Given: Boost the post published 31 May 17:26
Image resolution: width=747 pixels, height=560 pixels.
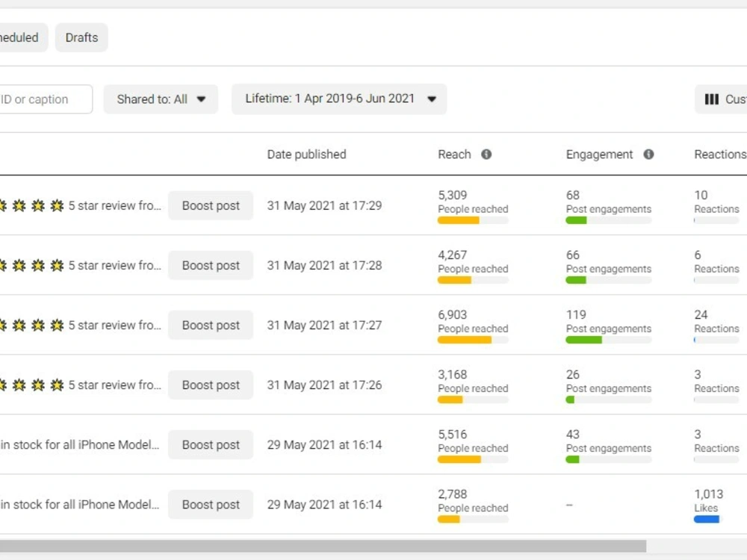Looking at the screenshot, I should point(211,385).
